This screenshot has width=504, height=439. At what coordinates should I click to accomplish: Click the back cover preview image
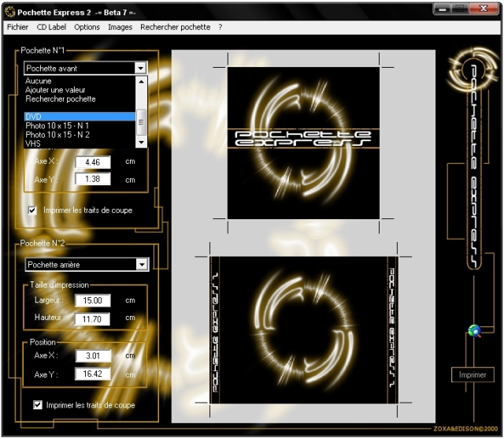point(304,329)
